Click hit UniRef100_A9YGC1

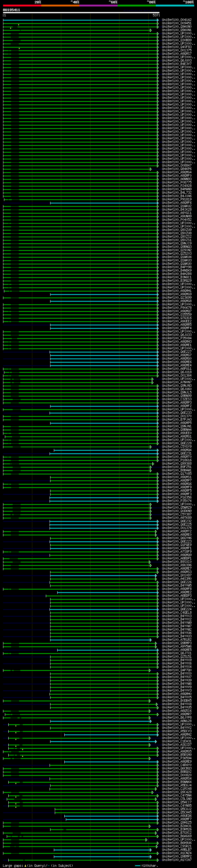coord(177,213)
